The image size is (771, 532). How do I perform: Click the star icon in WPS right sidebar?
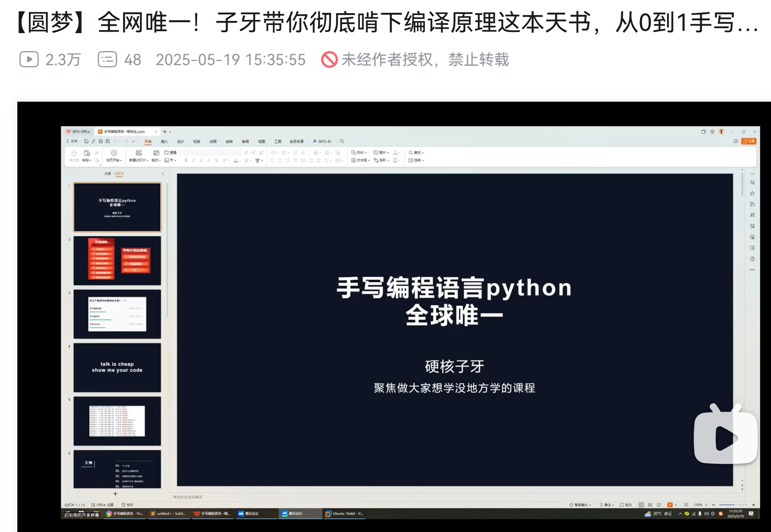tap(752, 193)
